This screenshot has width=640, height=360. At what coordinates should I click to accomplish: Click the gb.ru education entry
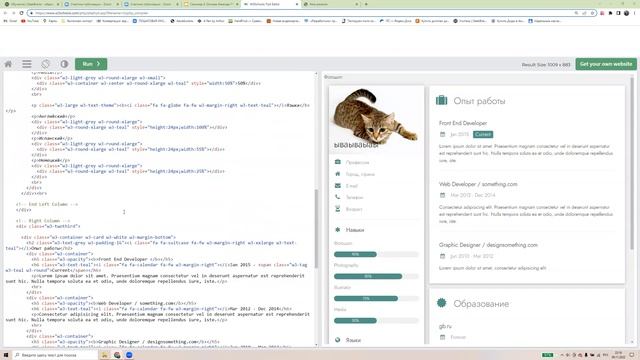tap(445, 326)
